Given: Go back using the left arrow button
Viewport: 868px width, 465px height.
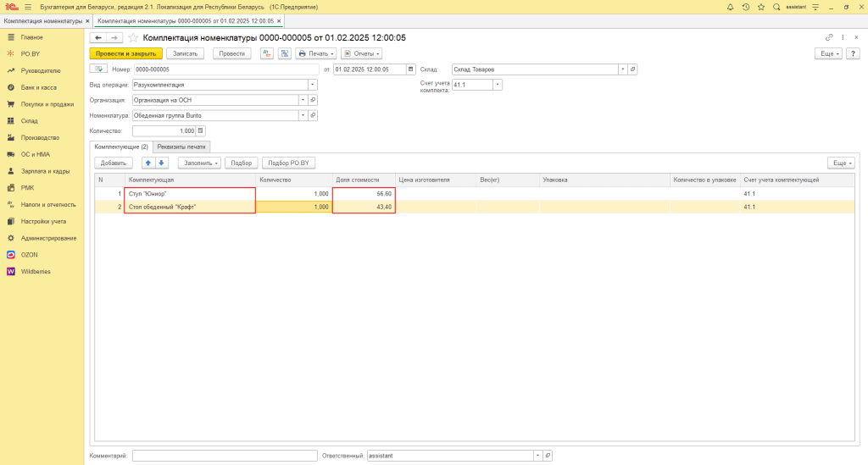Looking at the screenshot, I should (x=98, y=38).
